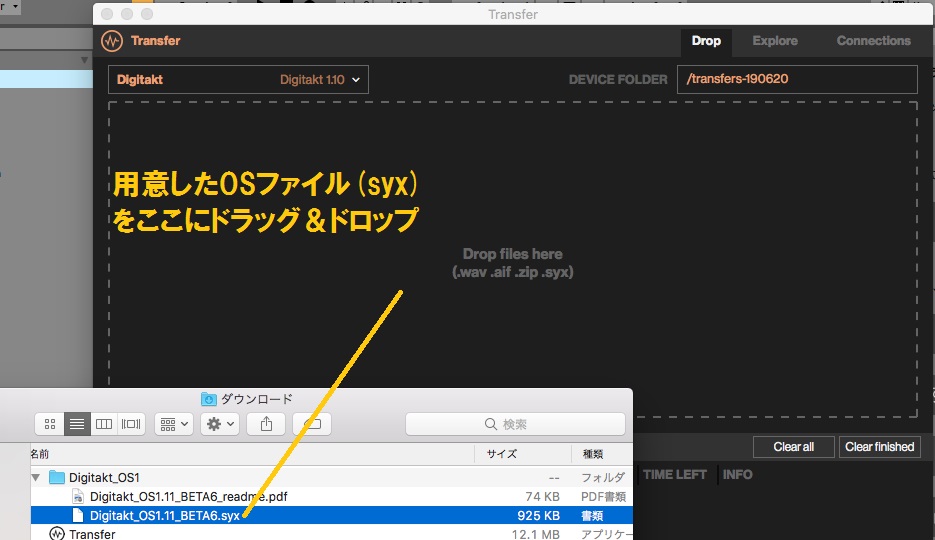
Task: Click the device folder path field
Action: pos(797,79)
